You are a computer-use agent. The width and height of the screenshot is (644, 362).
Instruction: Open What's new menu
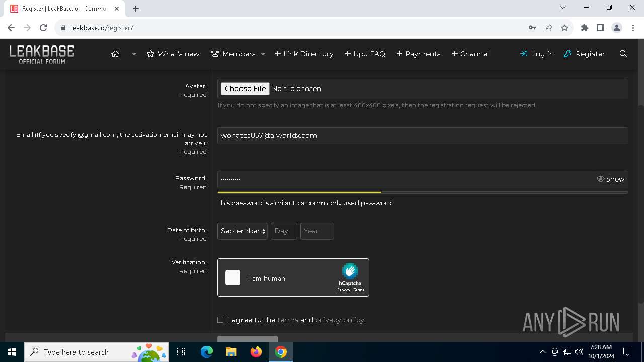coord(173,54)
